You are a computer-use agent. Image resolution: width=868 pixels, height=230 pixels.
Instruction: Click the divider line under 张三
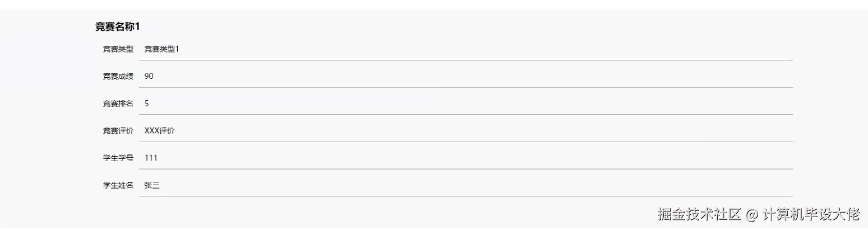(x=465, y=196)
